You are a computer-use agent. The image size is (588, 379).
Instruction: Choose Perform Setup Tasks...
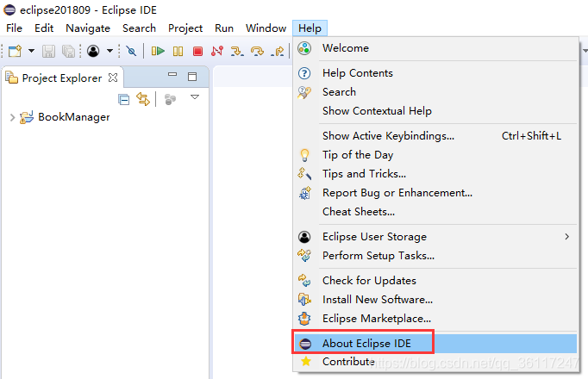pyautogui.click(x=435, y=256)
